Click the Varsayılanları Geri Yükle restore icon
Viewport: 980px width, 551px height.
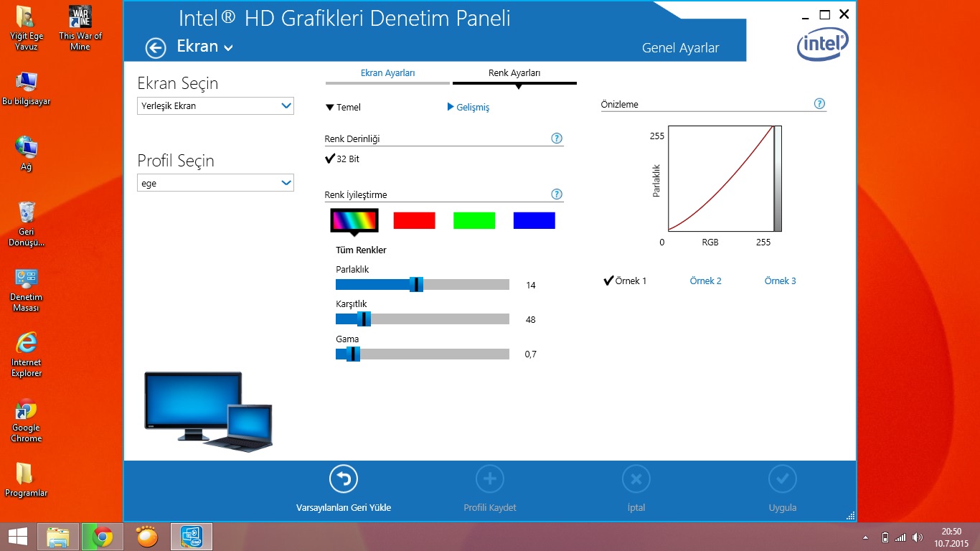pos(343,479)
